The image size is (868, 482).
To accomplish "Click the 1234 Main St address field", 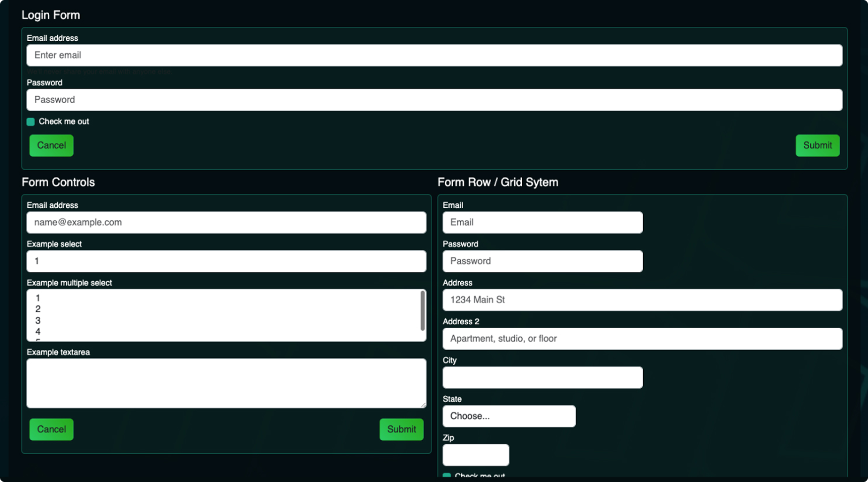I will [642, 300].
